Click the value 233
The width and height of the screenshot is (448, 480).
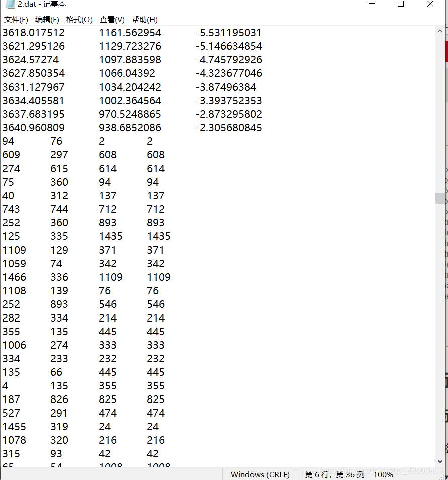point(59,358)
